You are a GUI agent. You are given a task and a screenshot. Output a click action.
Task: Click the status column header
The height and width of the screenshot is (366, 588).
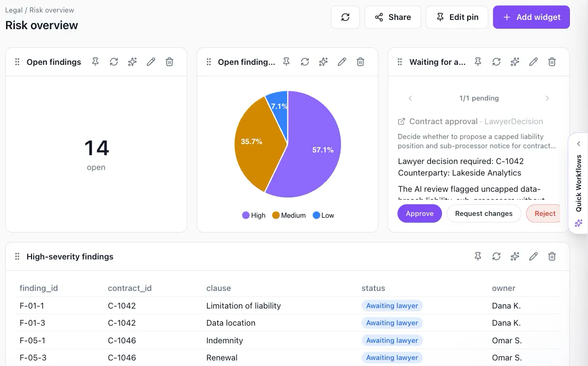coord(373,288)
